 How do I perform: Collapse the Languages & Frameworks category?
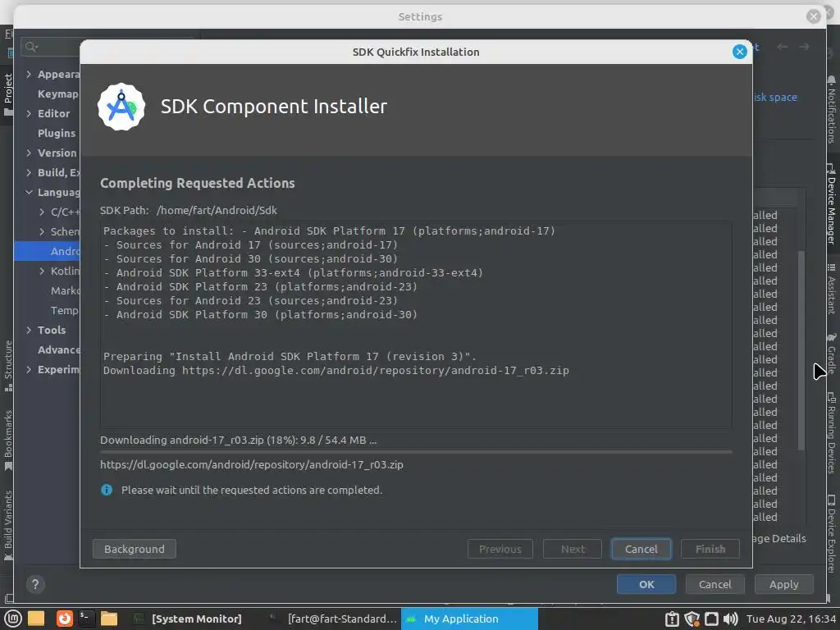pos(29,192)
